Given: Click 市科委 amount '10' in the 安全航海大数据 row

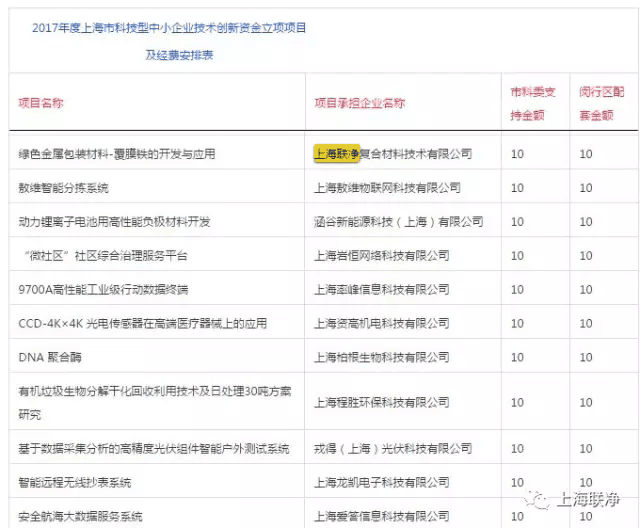Looking at the screenshot, I should [x=517, y=516].
